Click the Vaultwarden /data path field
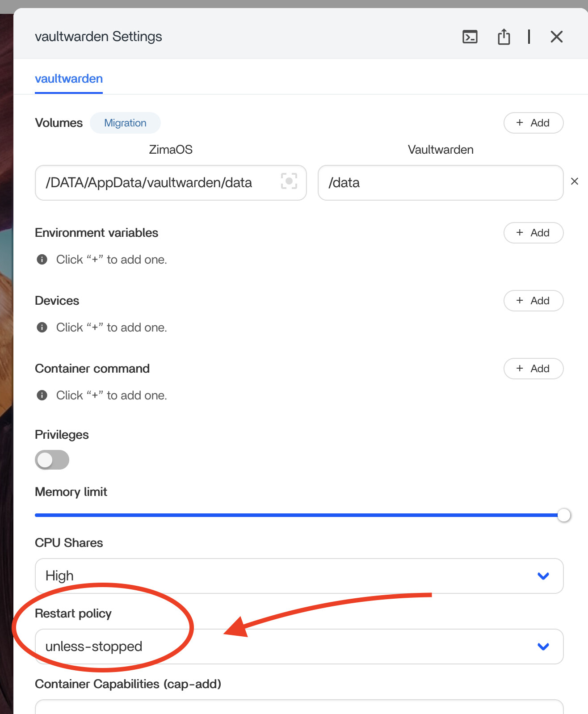This screenshot has height=714, width=588. (440, 183)
